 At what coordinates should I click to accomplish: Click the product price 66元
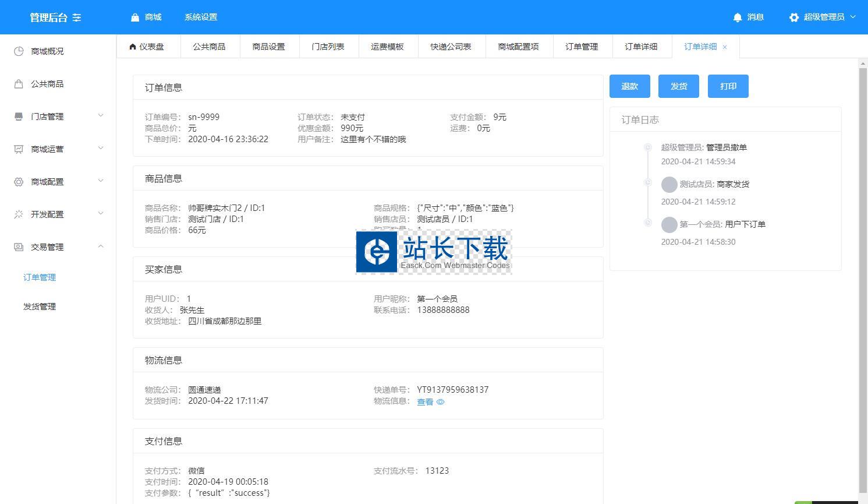click(x=197, y=230)
